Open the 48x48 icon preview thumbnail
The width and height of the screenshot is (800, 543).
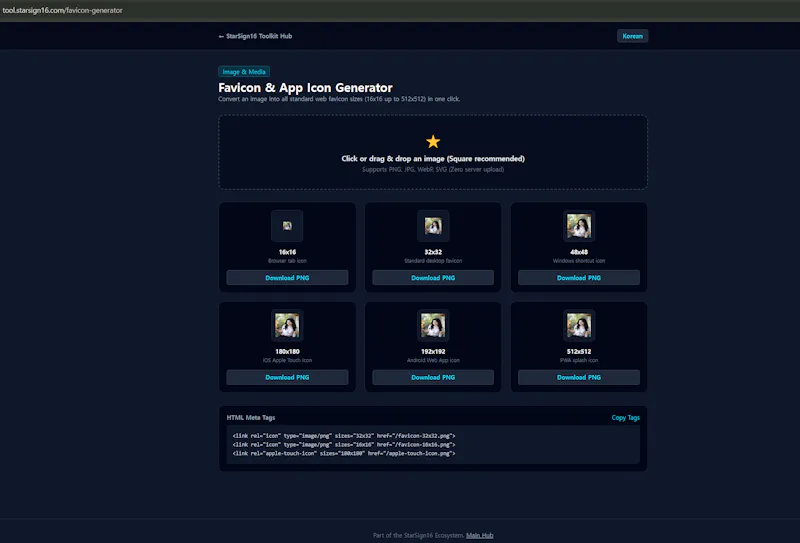(579, 226)
